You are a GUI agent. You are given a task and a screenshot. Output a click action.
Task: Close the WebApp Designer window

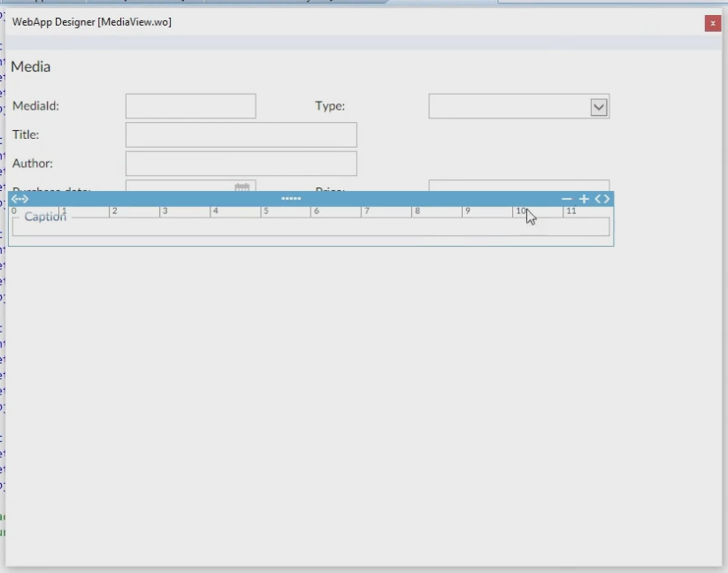pos(712,23)
